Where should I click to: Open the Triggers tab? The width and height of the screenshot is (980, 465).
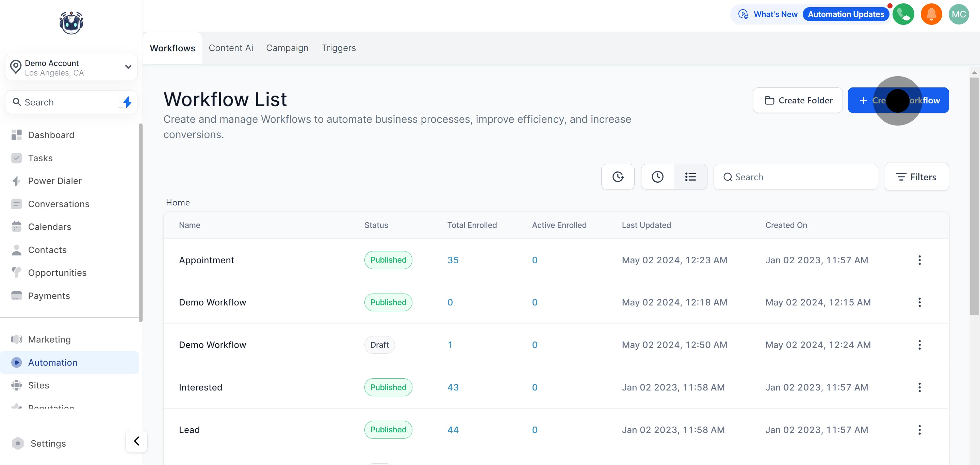click(x=339, y=48)
